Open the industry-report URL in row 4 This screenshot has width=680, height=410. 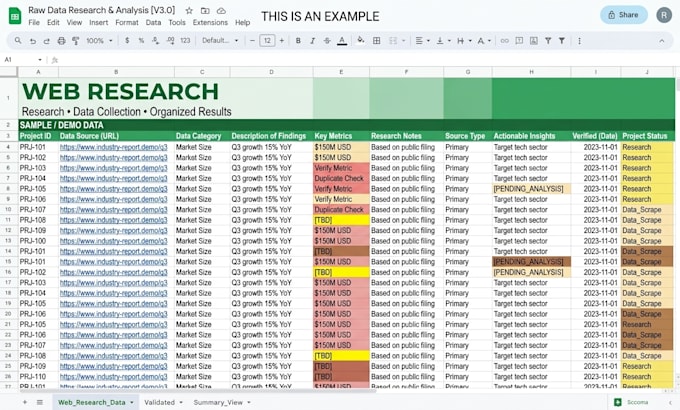click(114, 147)
